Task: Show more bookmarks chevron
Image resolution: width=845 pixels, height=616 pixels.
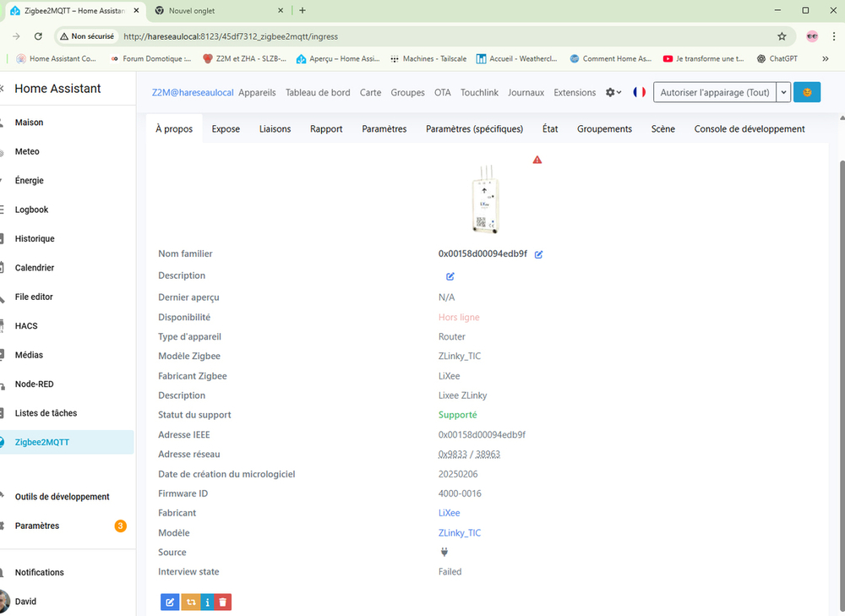Action: pos(825,59)
